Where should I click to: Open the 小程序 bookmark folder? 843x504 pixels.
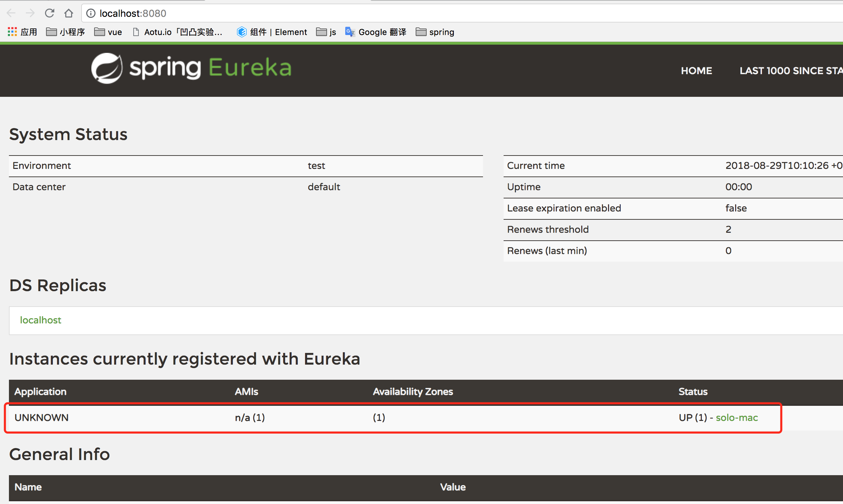pyautogui.click(x=65, y=32)
